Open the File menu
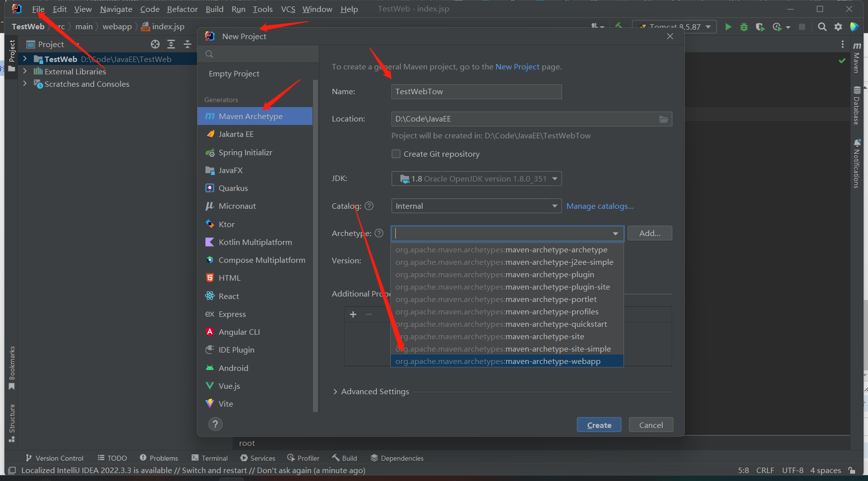This screenshot has height=481, width=868. click(38, 9)
